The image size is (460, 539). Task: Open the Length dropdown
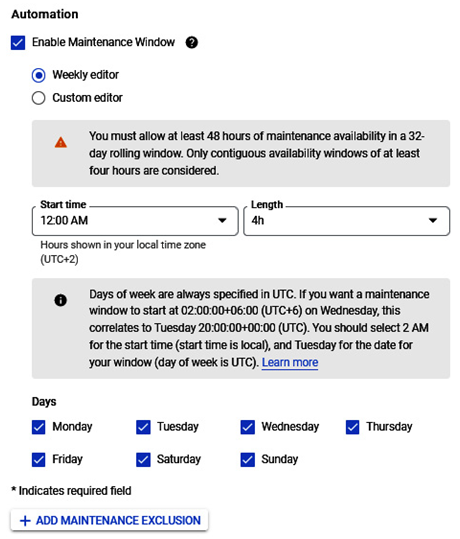(347, 221)
